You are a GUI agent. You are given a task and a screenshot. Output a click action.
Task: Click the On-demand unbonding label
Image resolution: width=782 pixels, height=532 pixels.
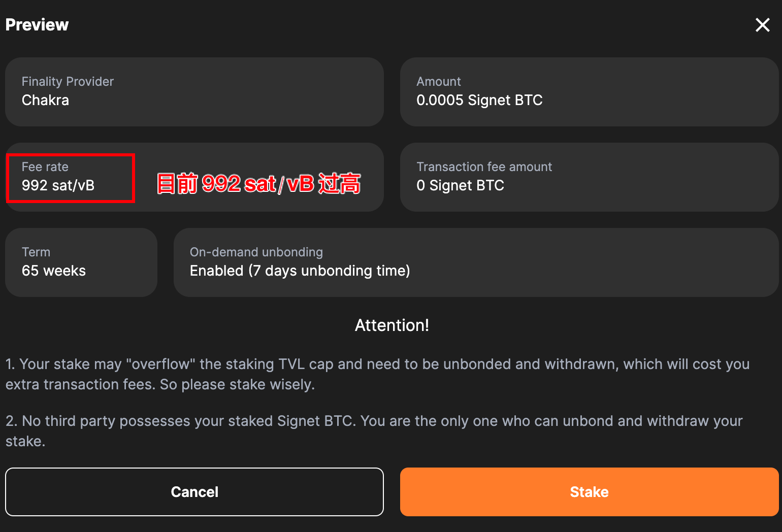click(x=256, y=252)
